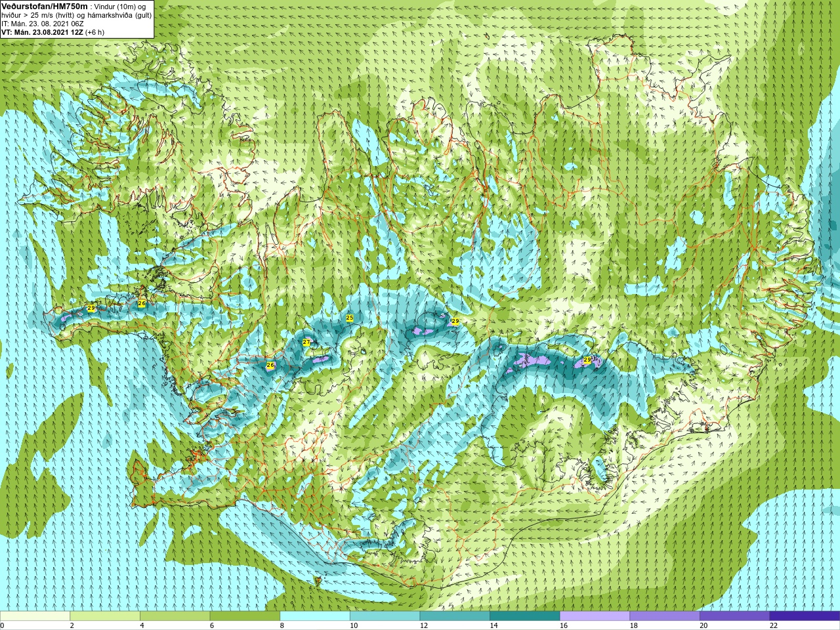This screenshot has height=630, width=840.
Task: Select the 20–22 m/s violet swatch
Action: [x=734, y=616]
